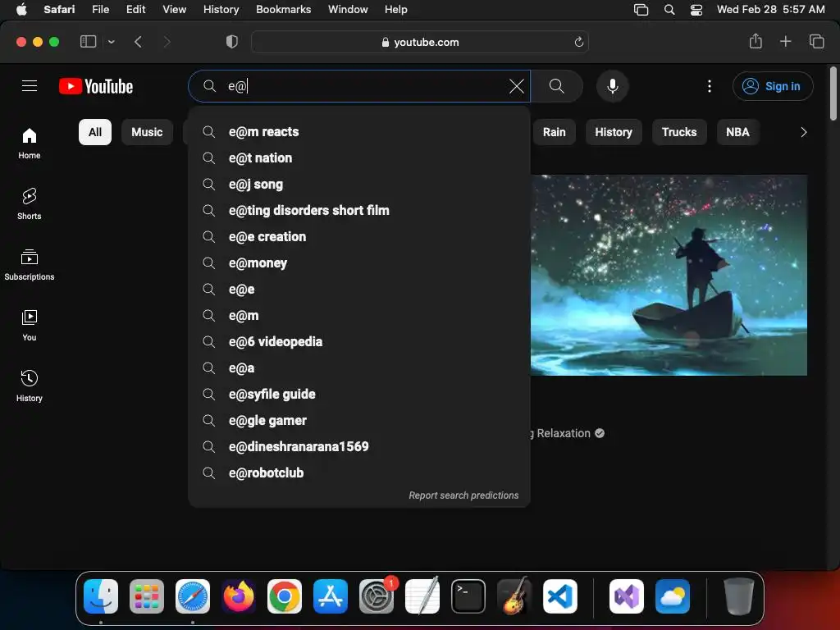Choose suggestion 'e@j song'
Viewport: 840px width, 630px height.
tap(359, 185)
